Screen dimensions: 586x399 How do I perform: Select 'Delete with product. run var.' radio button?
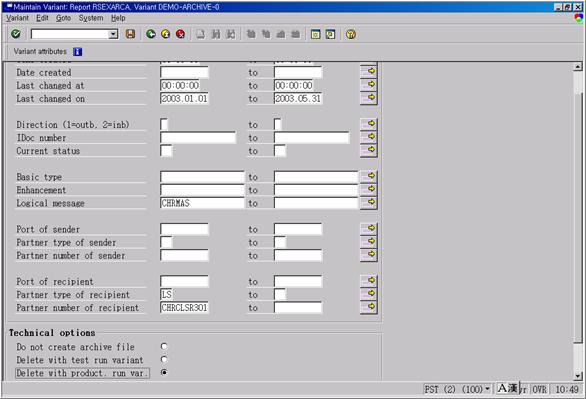pyautogui.click(x=164, y=372)
